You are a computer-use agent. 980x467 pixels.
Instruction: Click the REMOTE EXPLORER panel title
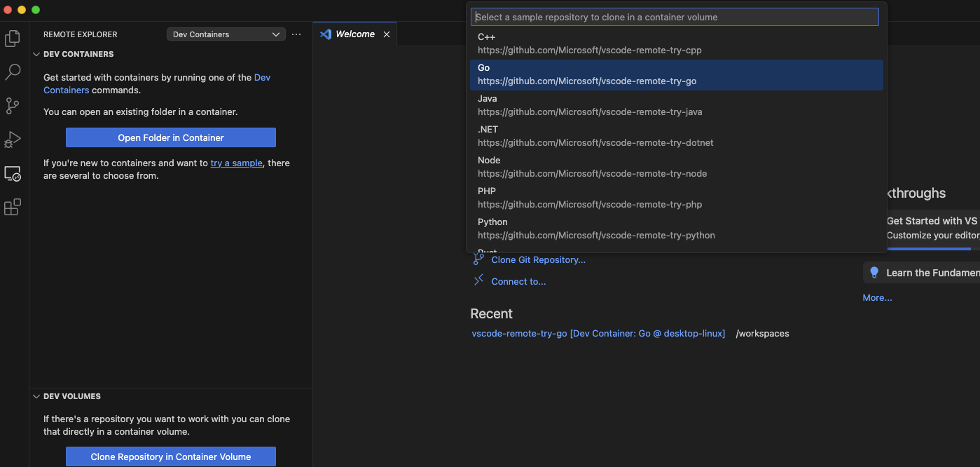(81, 34)
